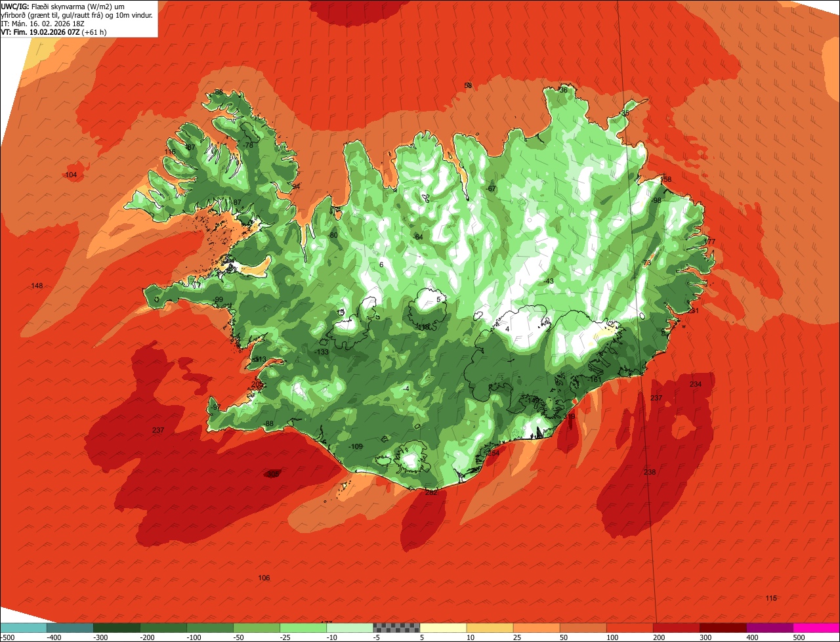Click the -64 value on the map

(418, 236)
